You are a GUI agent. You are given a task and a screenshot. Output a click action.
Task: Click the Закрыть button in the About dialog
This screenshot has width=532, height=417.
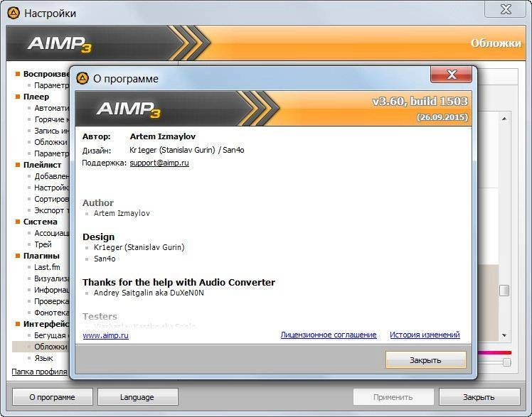(425, 359)
